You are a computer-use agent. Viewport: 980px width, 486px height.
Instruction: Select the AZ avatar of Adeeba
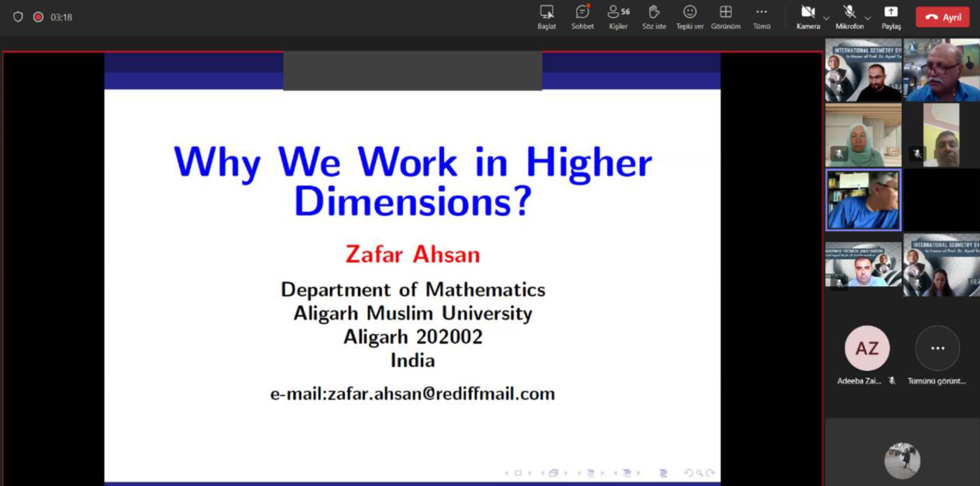pos(867,348)
